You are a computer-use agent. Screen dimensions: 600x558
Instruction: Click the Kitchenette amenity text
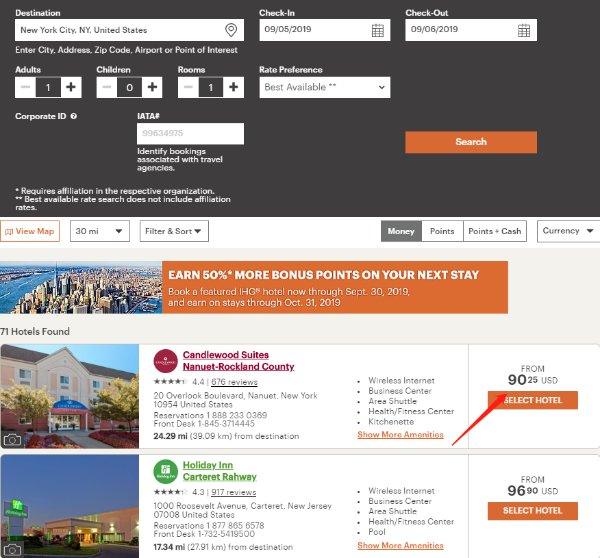point(391,422)
